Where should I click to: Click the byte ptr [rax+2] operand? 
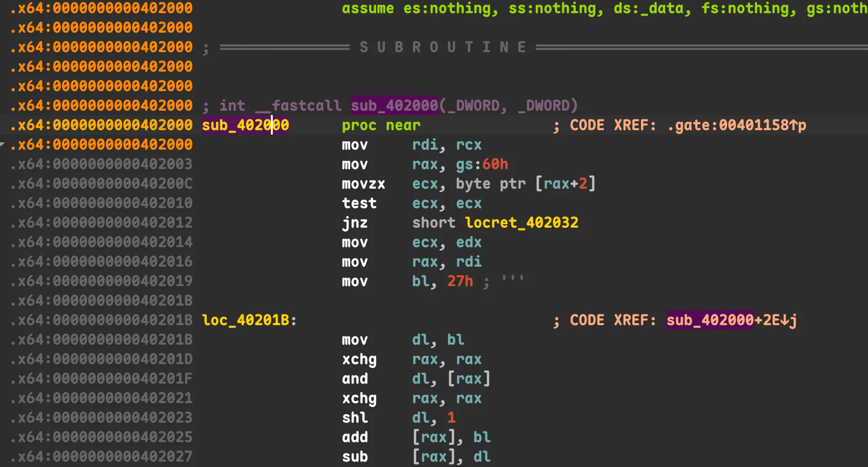pyautogui.click(x=525, y=184)
